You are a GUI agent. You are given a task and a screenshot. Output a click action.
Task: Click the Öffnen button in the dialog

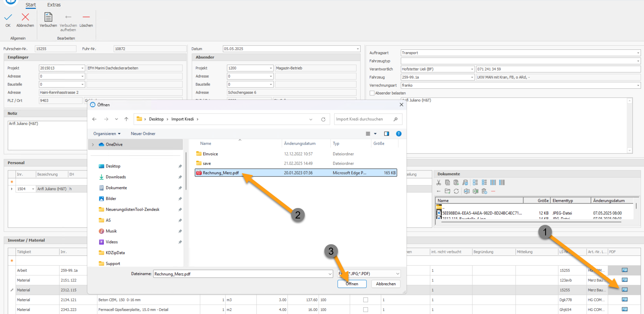352,284
